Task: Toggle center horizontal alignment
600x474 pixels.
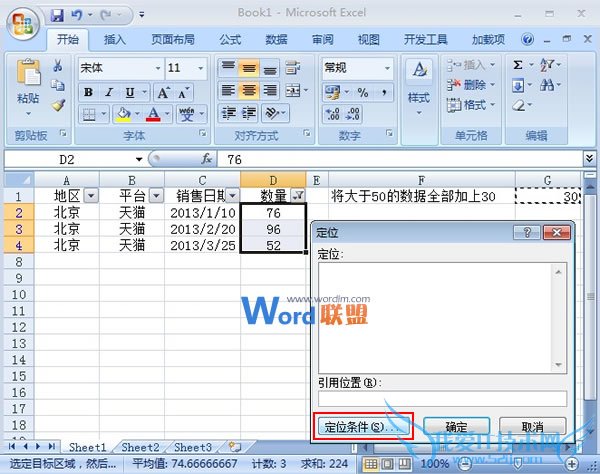Action: [249, 91]
